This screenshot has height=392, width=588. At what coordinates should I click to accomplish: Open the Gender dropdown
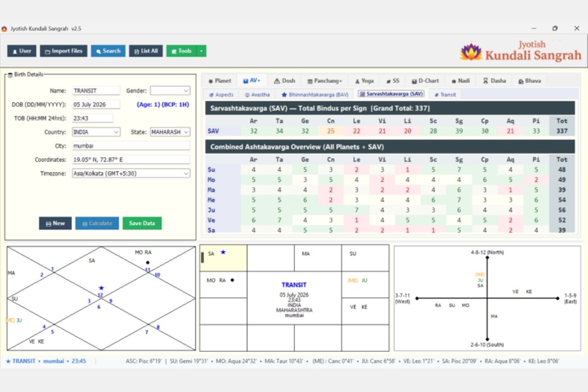tap(170, 91)
